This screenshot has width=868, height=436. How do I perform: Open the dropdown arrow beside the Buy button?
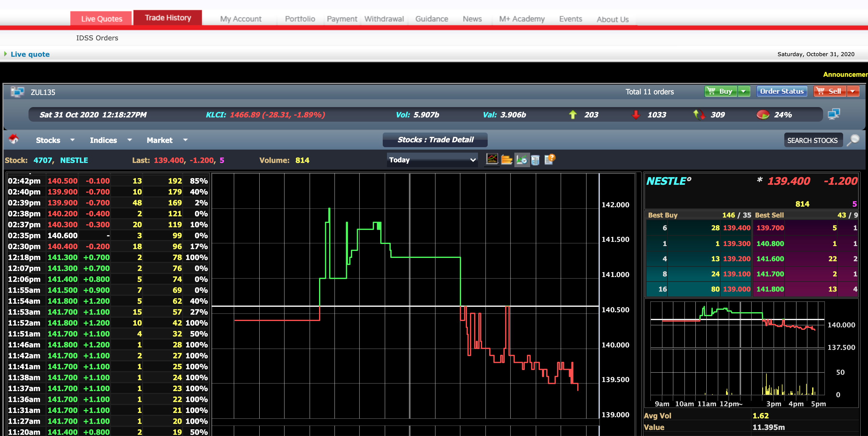coord(744,91)
